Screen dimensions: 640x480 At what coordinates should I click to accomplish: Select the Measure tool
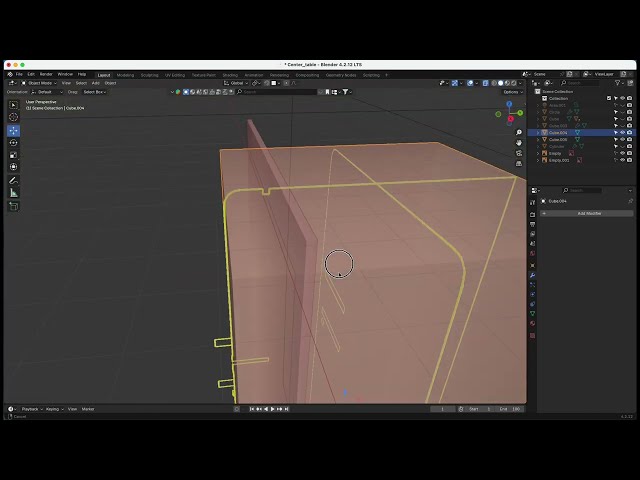click(x=13, y=193)
